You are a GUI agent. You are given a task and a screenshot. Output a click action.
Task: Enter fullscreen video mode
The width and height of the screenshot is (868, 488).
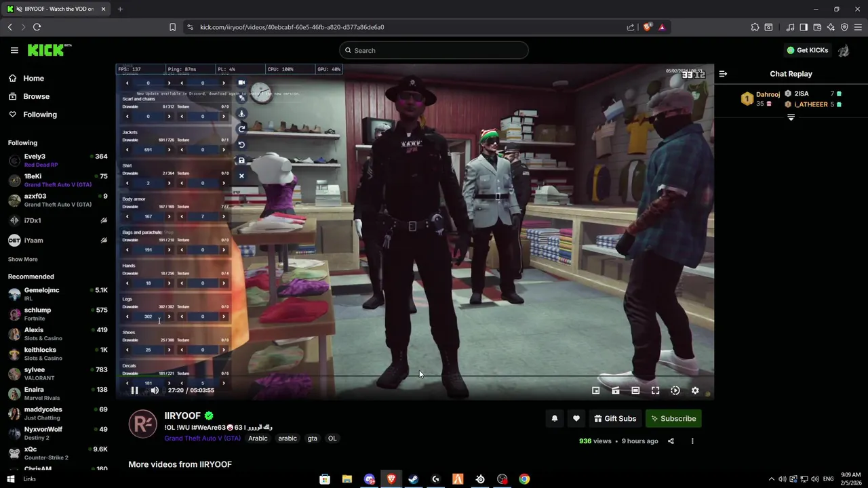pos(655,390)
